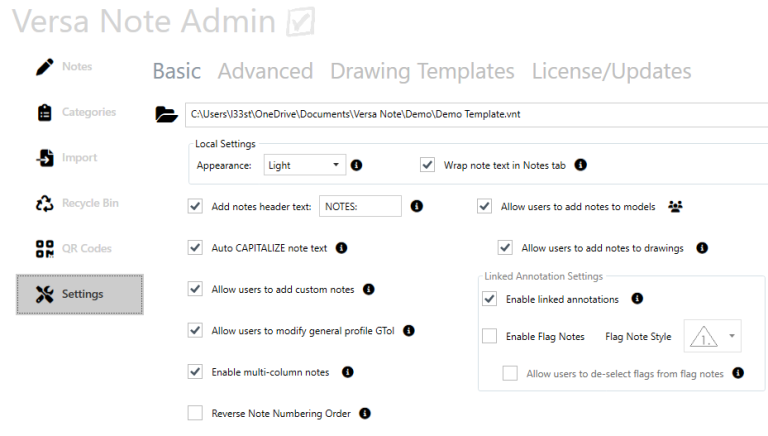
Task: Open folder icon to browse template file
Action: (167, 114)
